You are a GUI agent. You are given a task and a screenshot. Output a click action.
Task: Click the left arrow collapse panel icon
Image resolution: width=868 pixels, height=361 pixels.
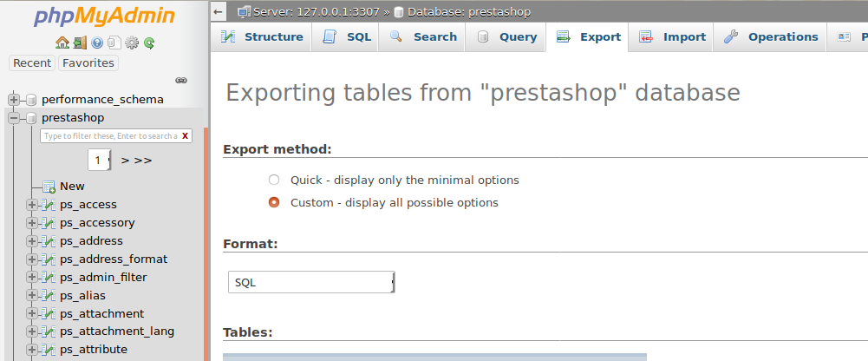[x=219, y=11]
